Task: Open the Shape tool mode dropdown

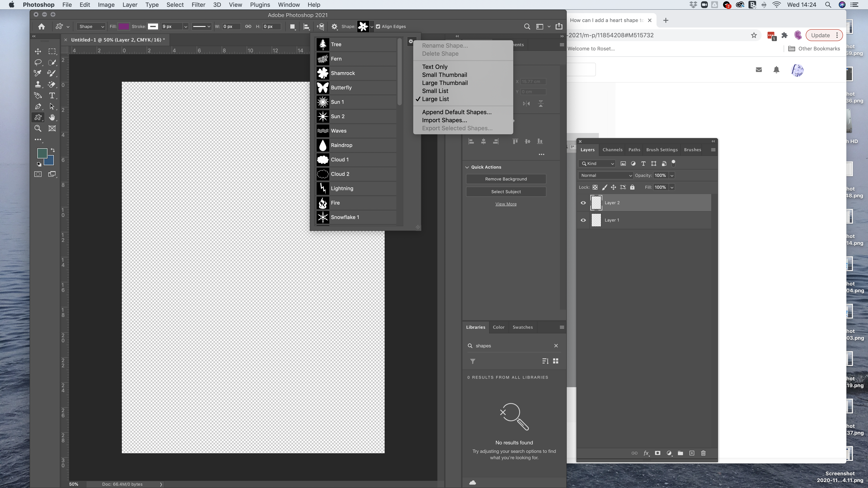Action: 91,27
